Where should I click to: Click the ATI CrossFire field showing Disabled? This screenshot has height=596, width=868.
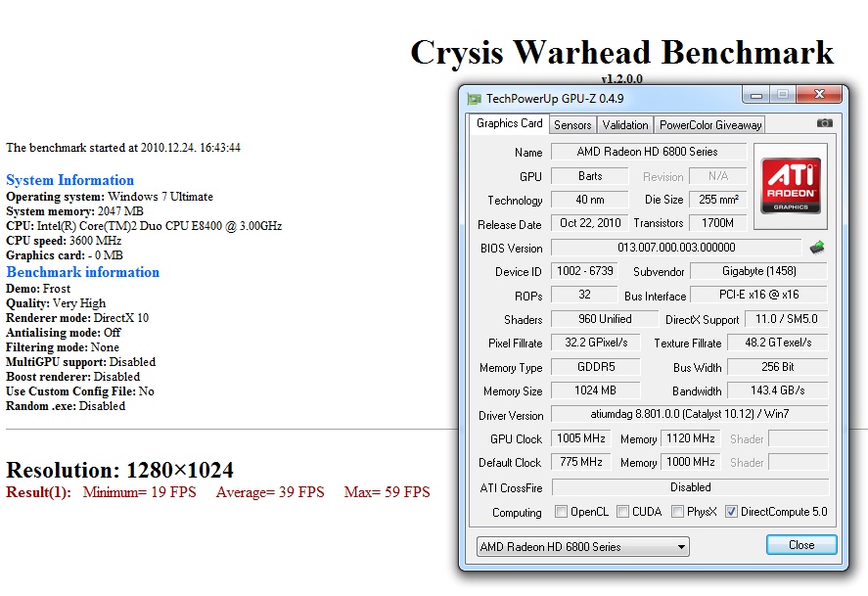pyautogui.click(x=690, y=487)
